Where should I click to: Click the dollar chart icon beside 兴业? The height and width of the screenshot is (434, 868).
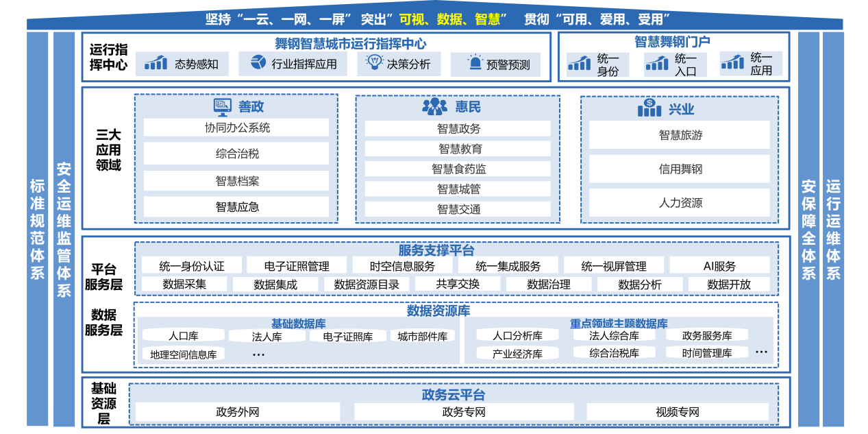pos(649,108)
